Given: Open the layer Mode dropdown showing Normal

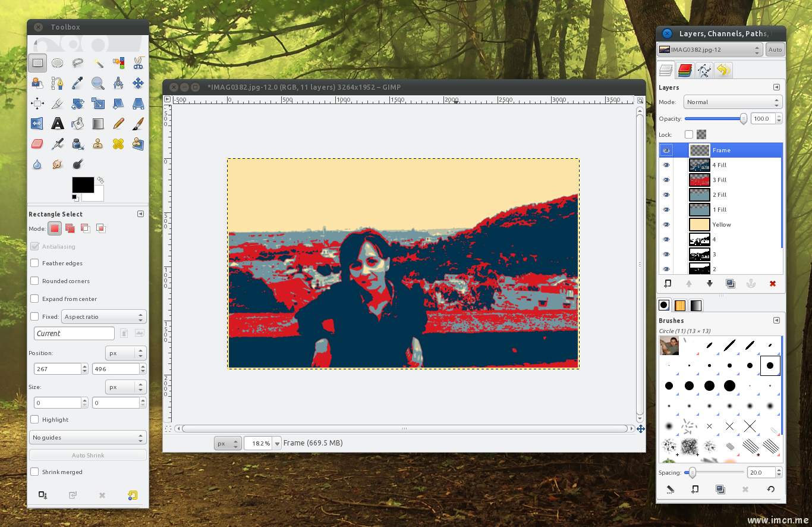Looking at the screenshot, I should [733, 102].
